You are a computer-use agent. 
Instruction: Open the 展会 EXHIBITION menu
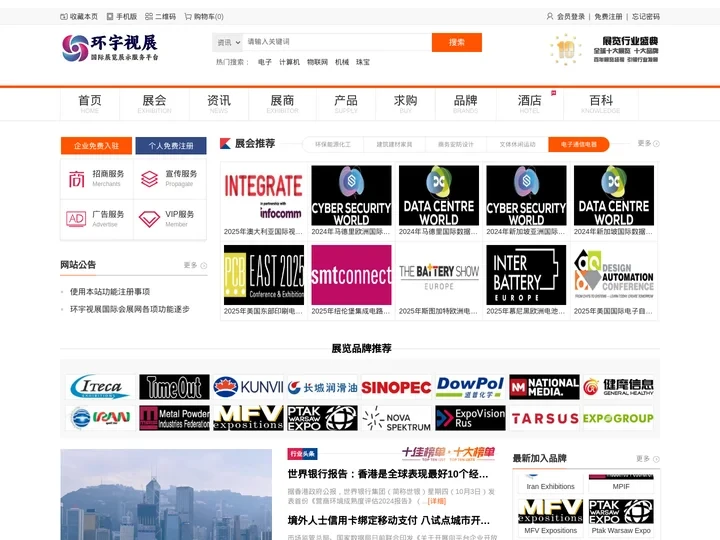pyautogui.click(x=154, y=104)
